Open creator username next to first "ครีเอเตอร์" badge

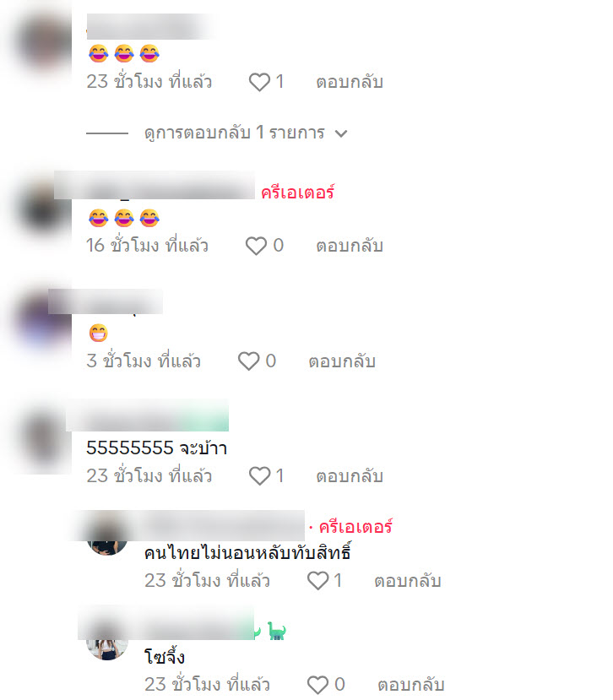155,185
